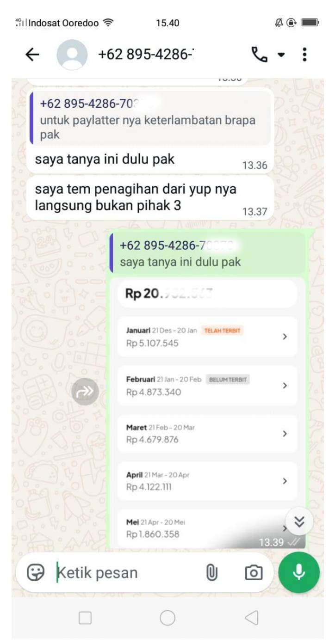The width and height of the screenshot is (335, 644).
Task: Expand the Februari bill row chevron
Action: pyautogui.click(x=285, y=385)
